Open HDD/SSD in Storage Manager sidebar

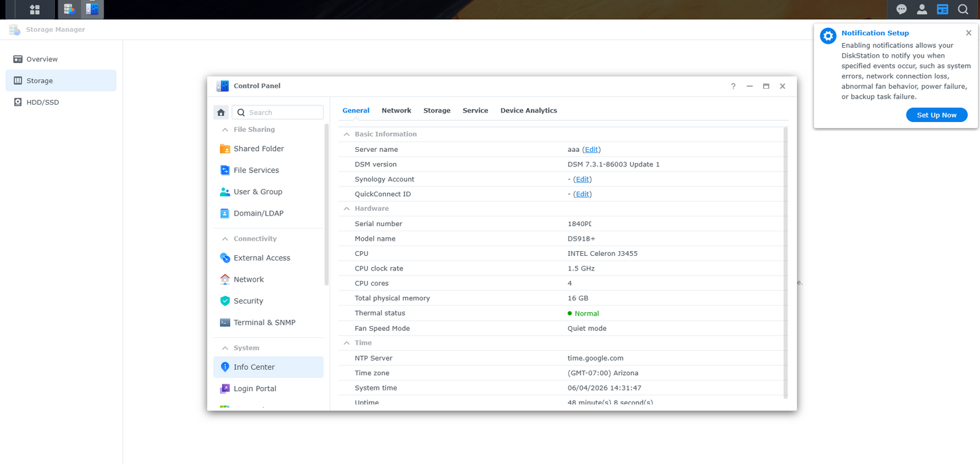61,102
